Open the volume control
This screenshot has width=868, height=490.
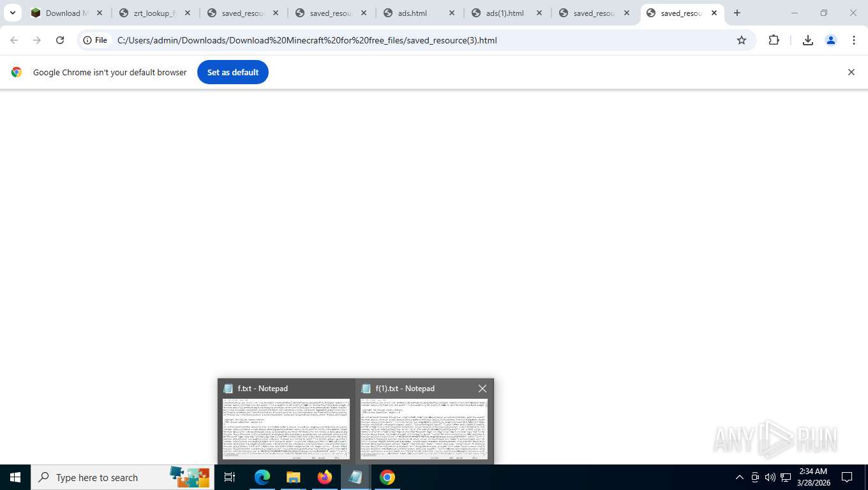tap(770, 477)
